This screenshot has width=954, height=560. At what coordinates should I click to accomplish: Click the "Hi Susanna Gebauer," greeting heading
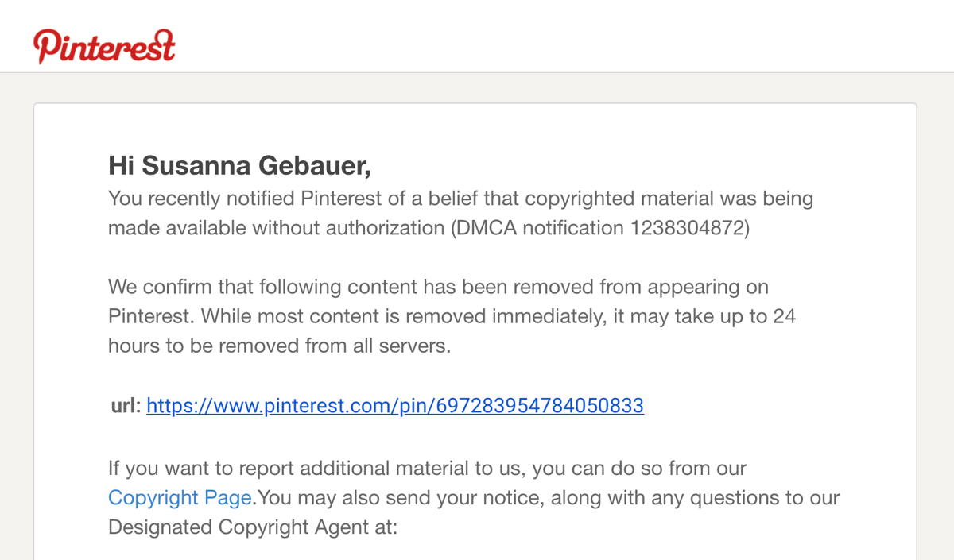coord(239,166)
